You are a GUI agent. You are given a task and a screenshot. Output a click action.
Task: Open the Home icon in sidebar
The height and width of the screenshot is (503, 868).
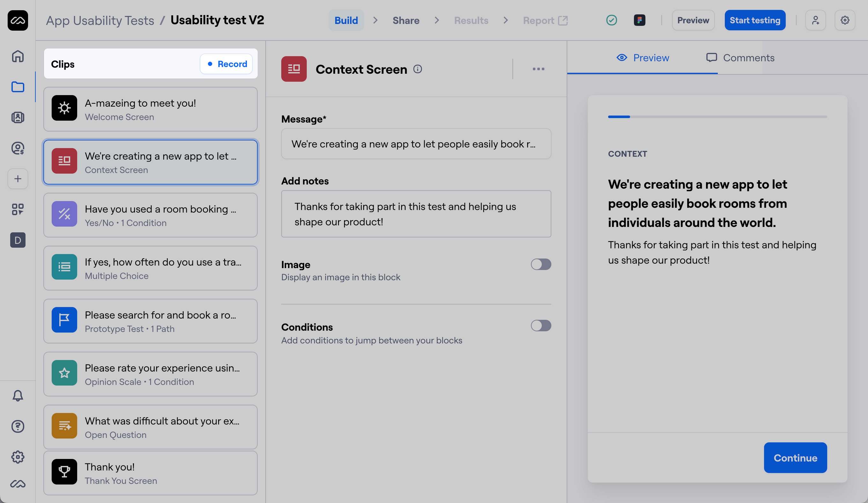pyautogui.click(x=18, y=56)
